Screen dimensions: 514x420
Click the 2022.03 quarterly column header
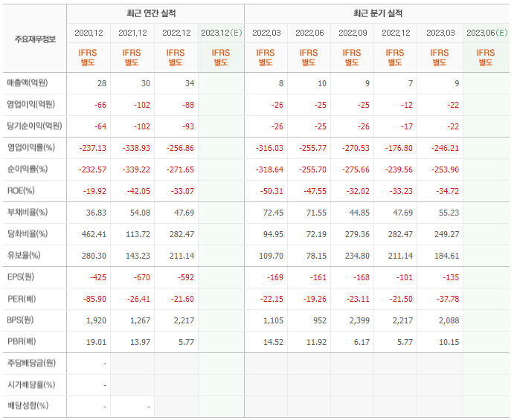(x=266, y=33)
